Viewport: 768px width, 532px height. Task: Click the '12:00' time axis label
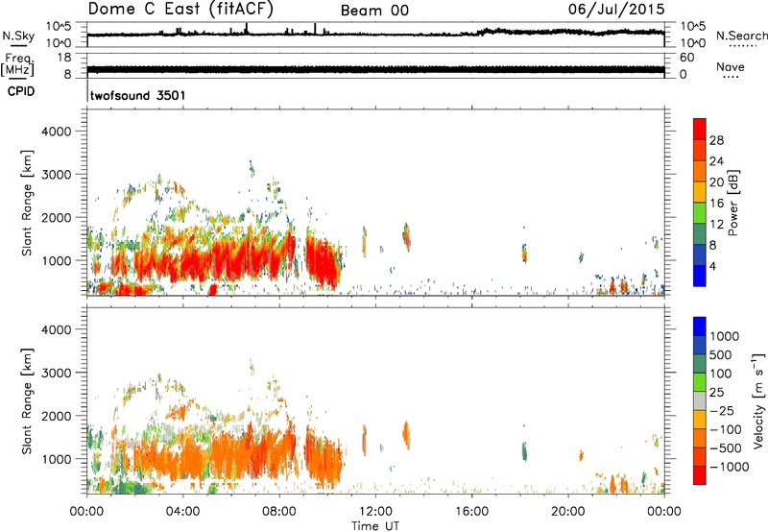[375, 512]
